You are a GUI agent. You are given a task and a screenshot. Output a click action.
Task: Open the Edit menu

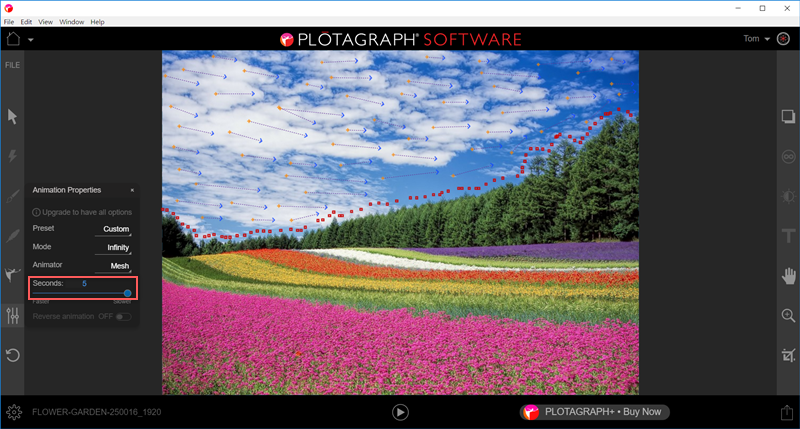point(26,22)
